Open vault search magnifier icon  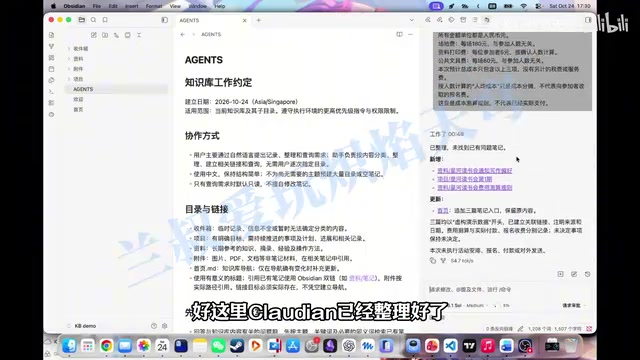coord(93,20)
